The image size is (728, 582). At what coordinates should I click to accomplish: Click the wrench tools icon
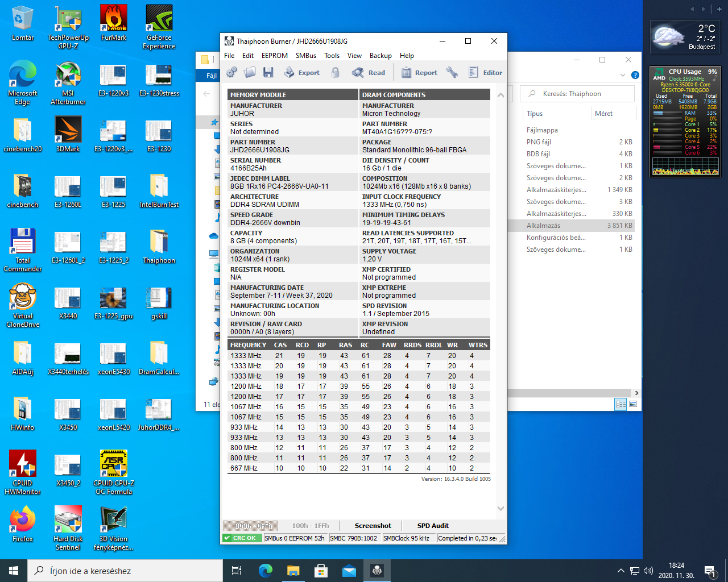pyautogui.click(x=452, y=72)
